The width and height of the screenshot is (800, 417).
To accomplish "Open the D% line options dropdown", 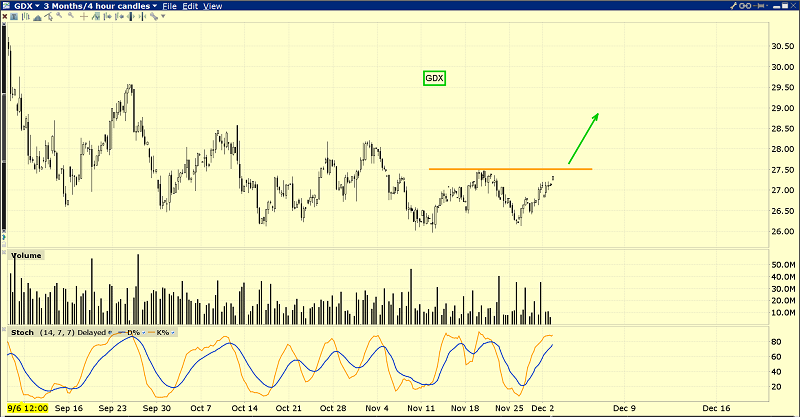I will tap(143, 333).
